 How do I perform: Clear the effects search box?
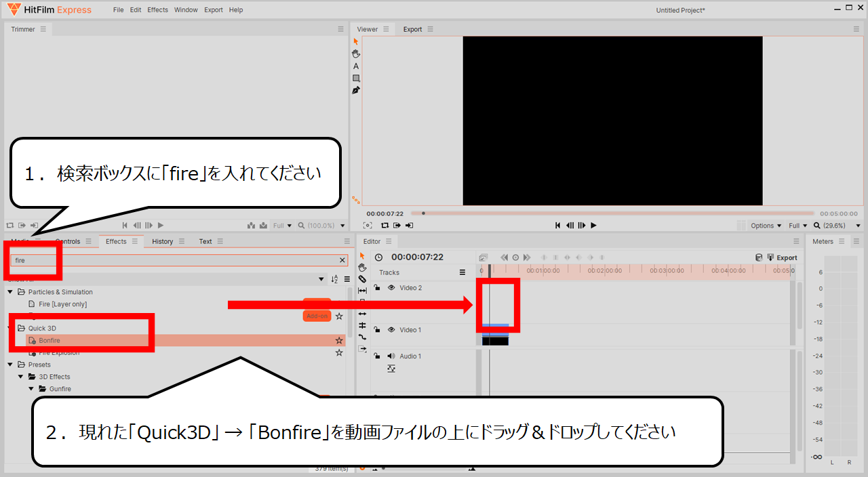(342, 260)
